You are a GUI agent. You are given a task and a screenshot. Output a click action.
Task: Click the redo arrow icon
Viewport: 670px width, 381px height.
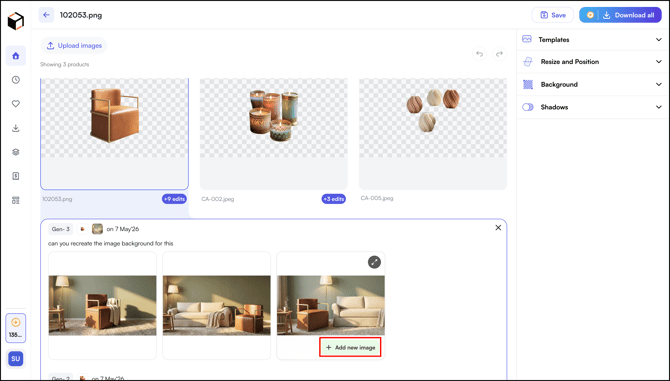(x=499, y=54)
